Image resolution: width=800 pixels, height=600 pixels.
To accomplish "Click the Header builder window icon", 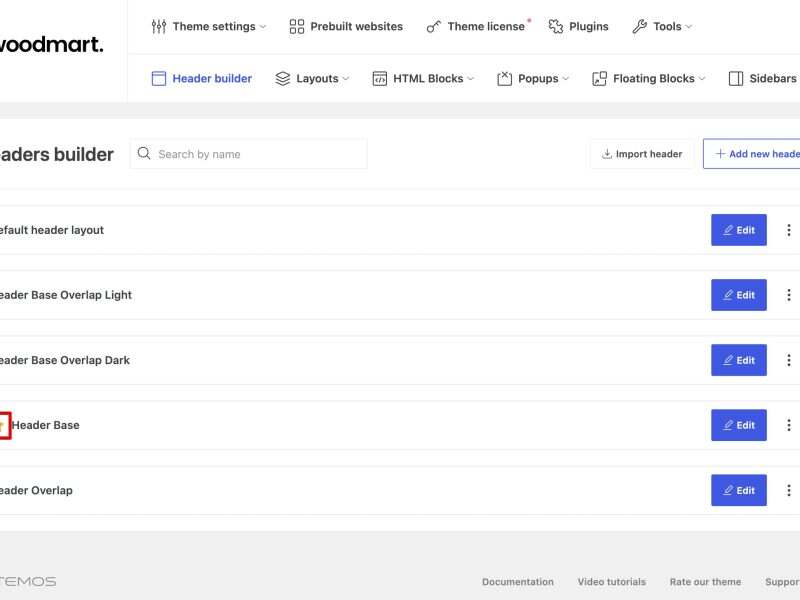I will click(x=159, y=79).
